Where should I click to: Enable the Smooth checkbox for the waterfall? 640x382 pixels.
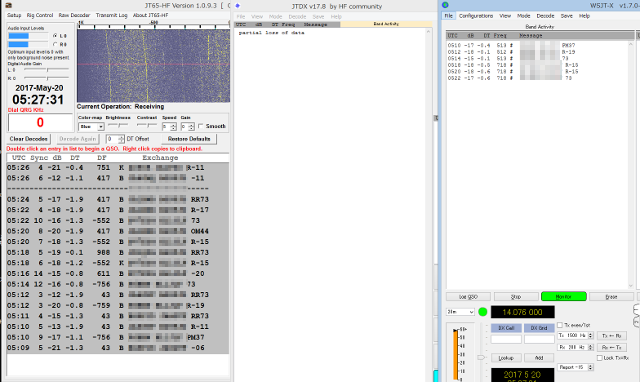(x=201, y=126)
